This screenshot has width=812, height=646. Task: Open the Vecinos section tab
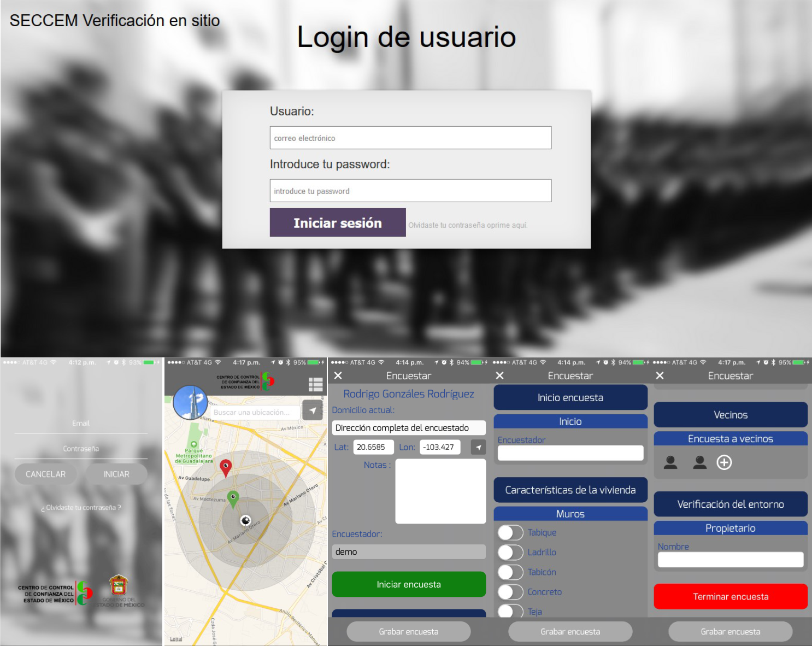pyautogui.click(x=730, y=415)
